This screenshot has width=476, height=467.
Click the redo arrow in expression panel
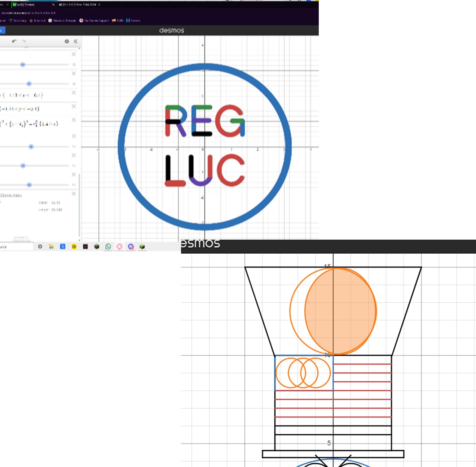(24, 41)
